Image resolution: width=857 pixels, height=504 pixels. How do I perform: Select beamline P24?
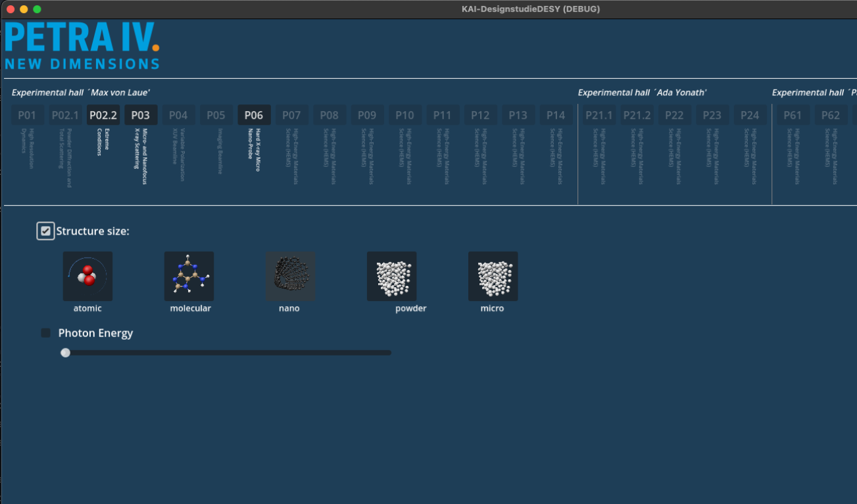coord(750,115)
